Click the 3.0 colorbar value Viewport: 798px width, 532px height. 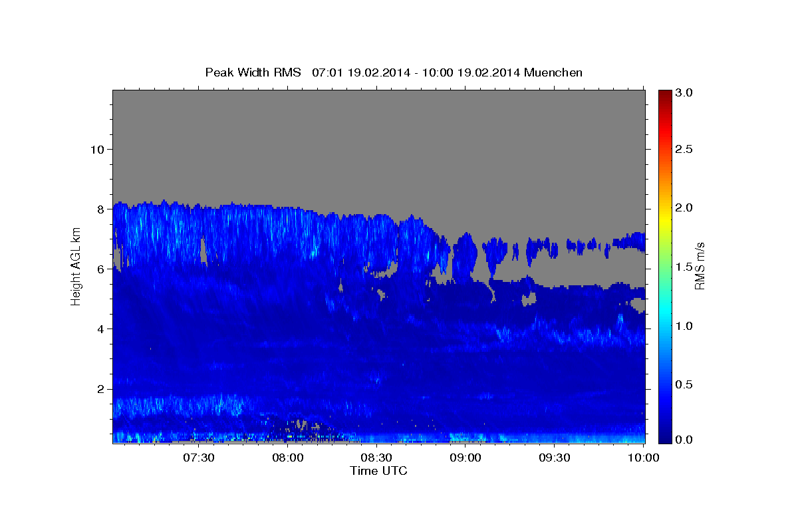point(684,93)
